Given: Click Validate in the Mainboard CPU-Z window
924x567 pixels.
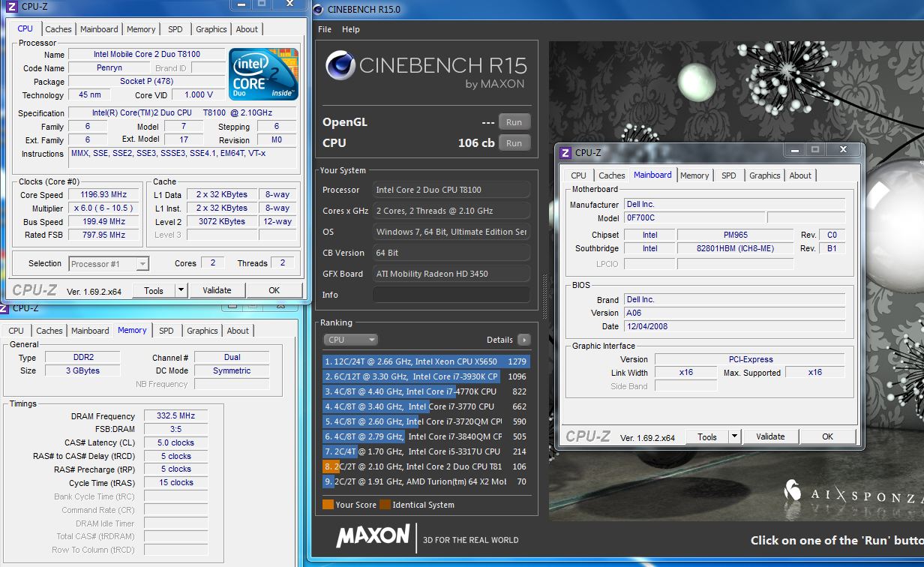Looking at the screenshot, I should coord(770,436).
